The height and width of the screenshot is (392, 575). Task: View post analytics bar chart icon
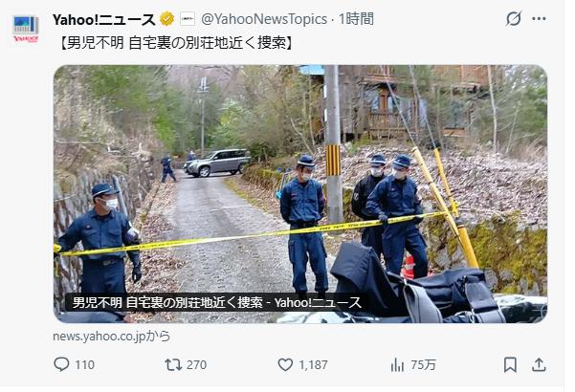tap(397, 364)
